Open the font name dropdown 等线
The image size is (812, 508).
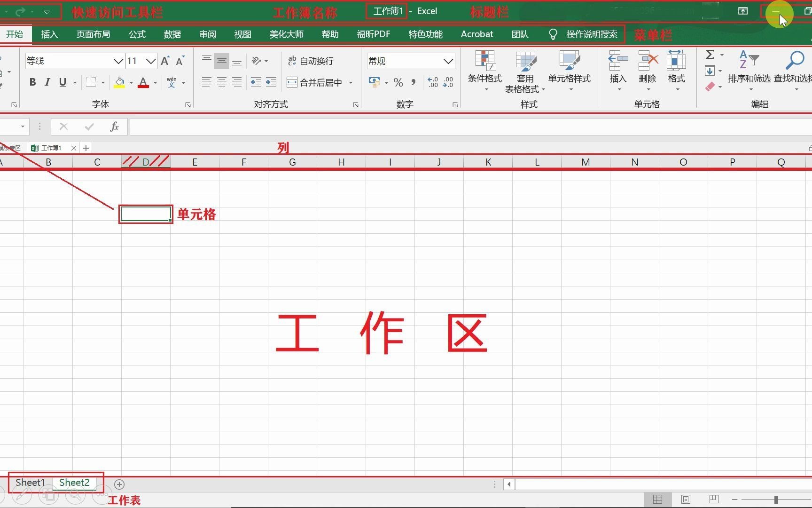[118, 61]
